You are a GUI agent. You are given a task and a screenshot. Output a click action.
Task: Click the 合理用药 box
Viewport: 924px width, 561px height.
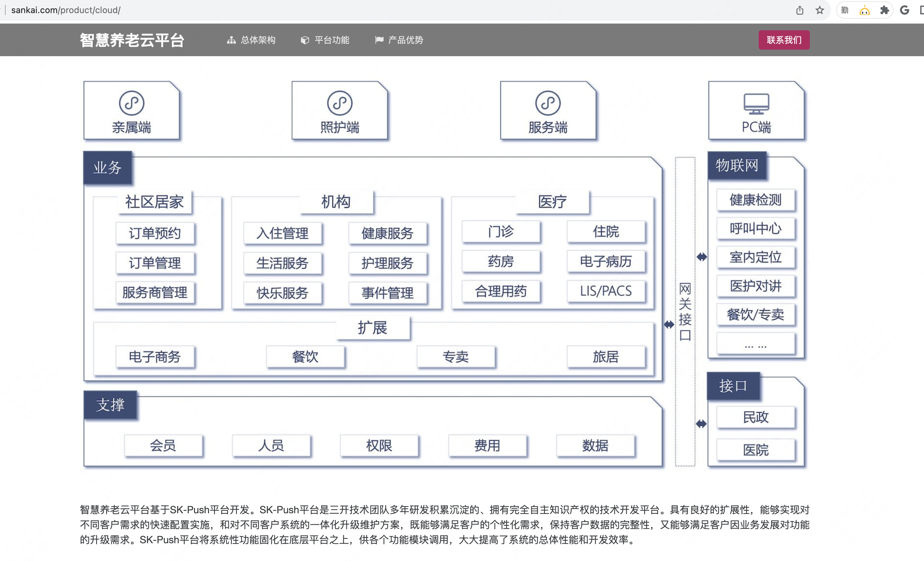tap(501, 291)
